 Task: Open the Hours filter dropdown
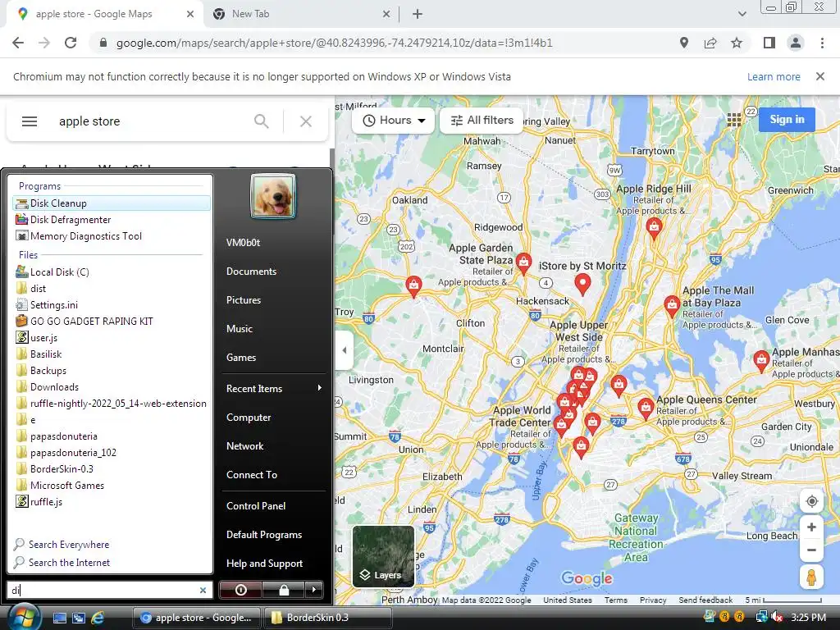(394, 121)
